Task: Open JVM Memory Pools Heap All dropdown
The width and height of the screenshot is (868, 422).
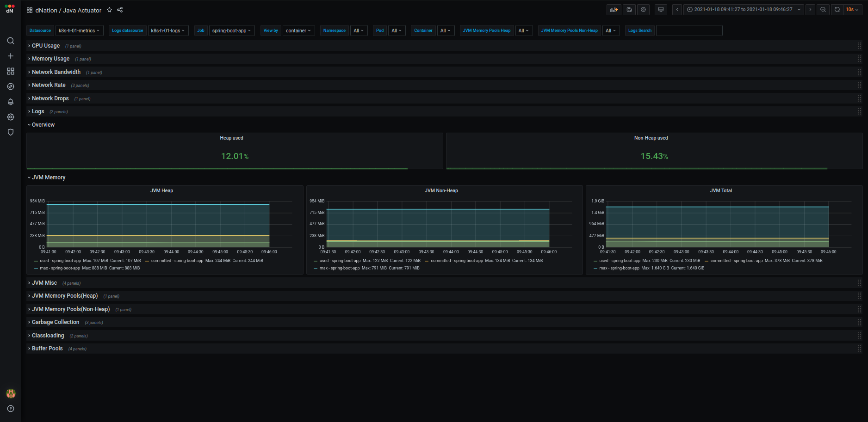Action: [524, 31]
